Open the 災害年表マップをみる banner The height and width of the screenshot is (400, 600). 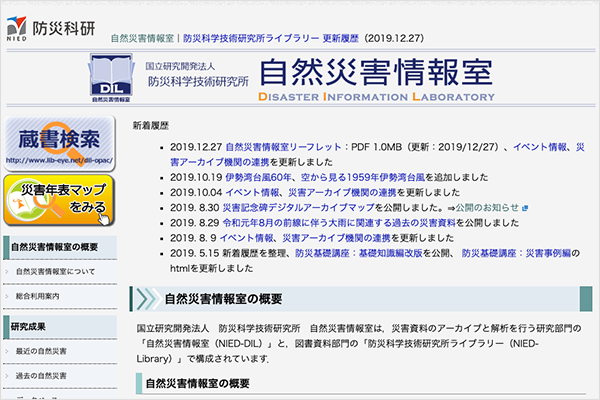(61, 199)
